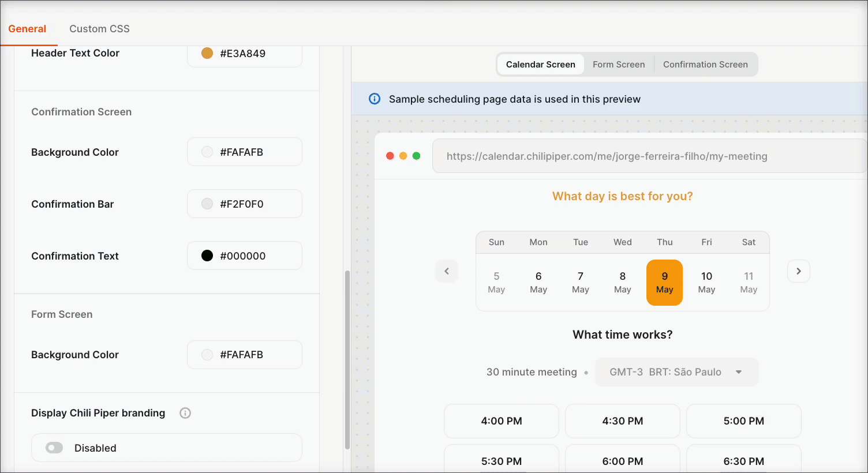Click the yellow dot in preview browser

[x=403, y=156]
